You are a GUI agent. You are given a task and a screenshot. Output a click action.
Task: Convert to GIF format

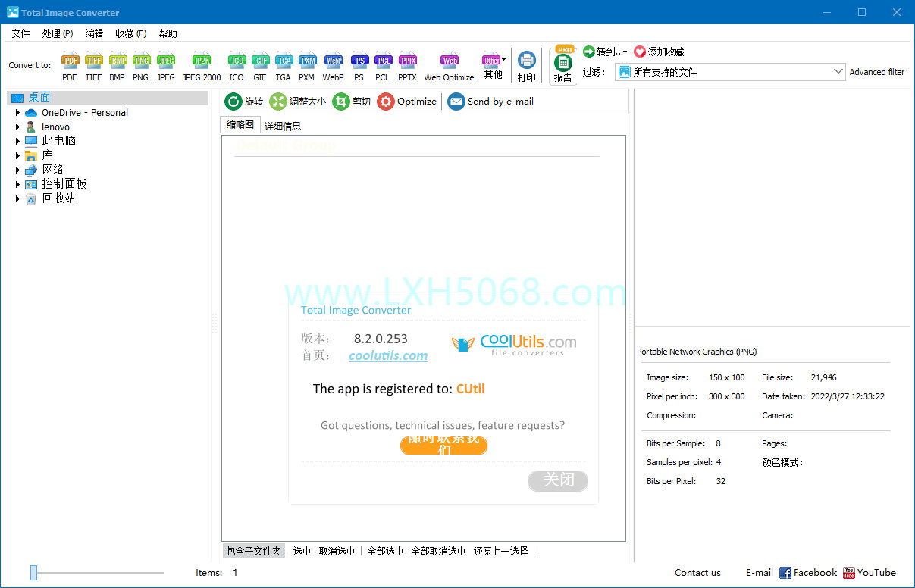260,67
